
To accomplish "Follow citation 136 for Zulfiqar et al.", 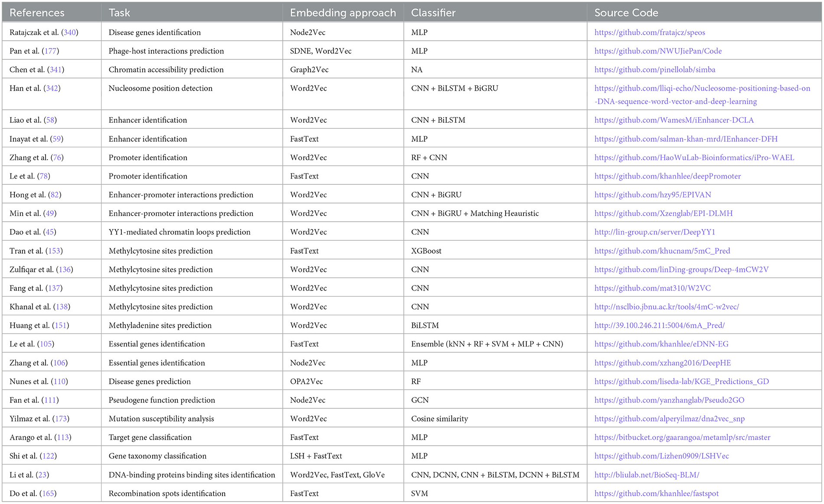I will tap(65, 270).
